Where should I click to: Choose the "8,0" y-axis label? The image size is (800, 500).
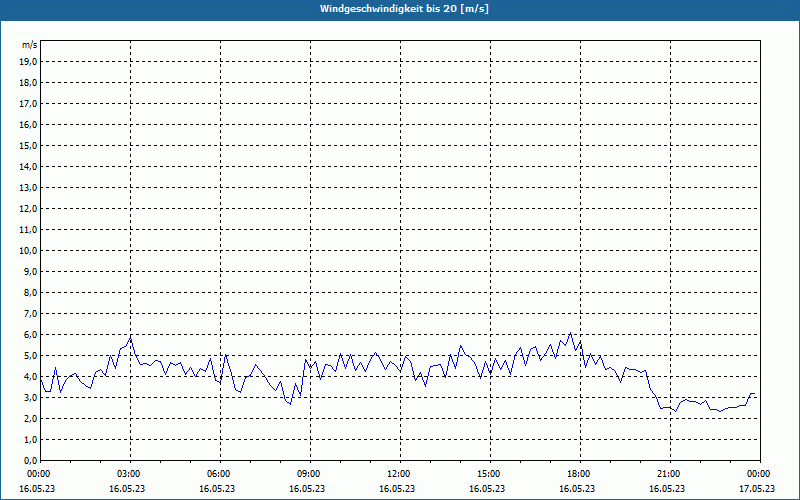coord(30,292)
